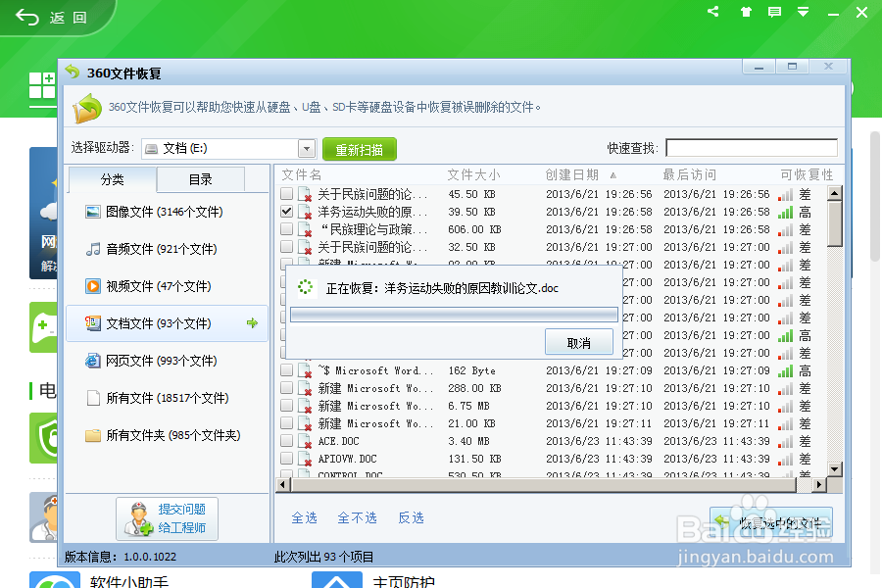Click the file icon of ACE.DOC
This screenshot has width=882, height=588.
pos(305,441)
